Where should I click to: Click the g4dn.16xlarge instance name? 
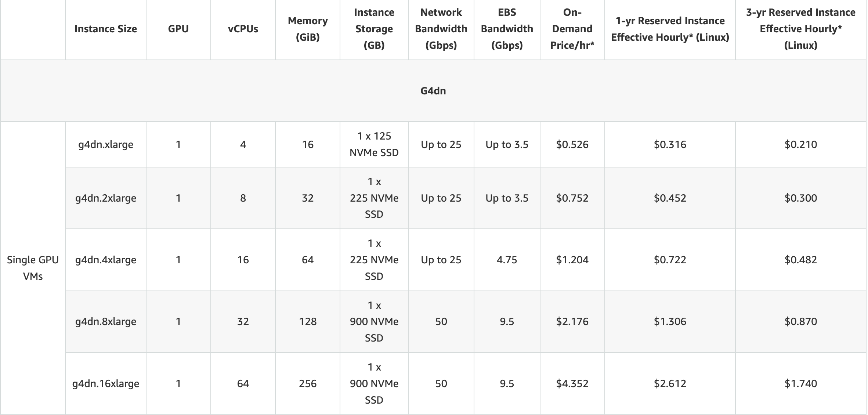click(x=105, y=383)
